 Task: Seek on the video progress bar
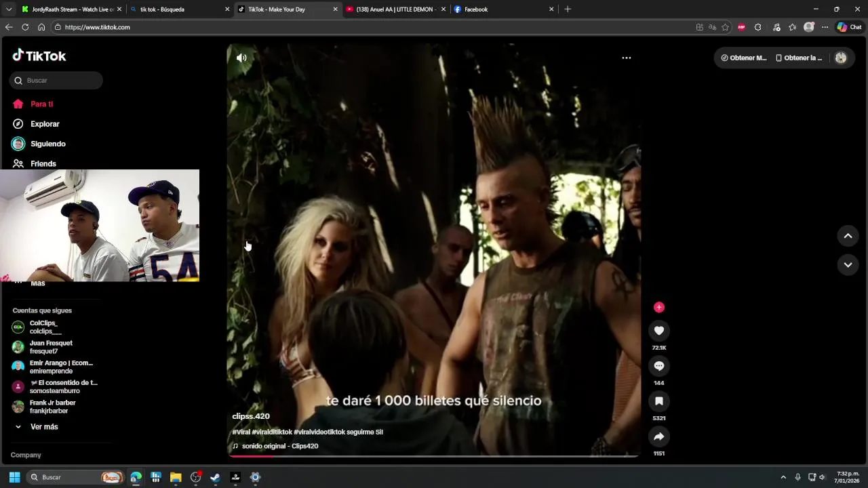pos(433,456)
